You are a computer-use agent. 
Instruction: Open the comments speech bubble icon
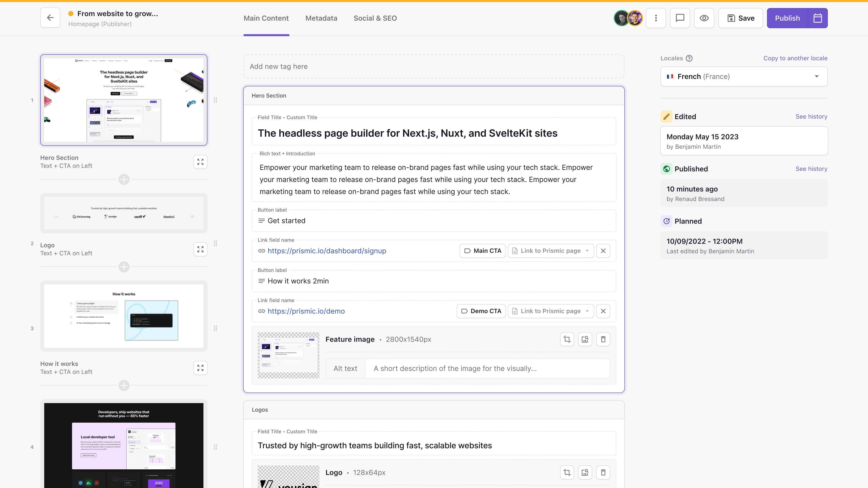[680, 18]
